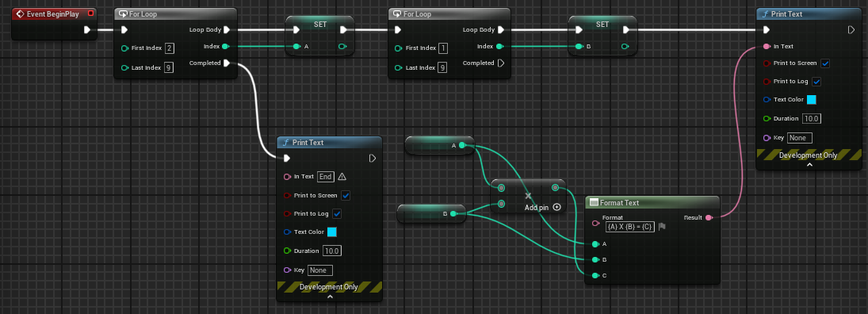Screen dimensions: 868x314
Task: Toggle Print to Screen in top-right Print Text
Action: pos(825,63)
